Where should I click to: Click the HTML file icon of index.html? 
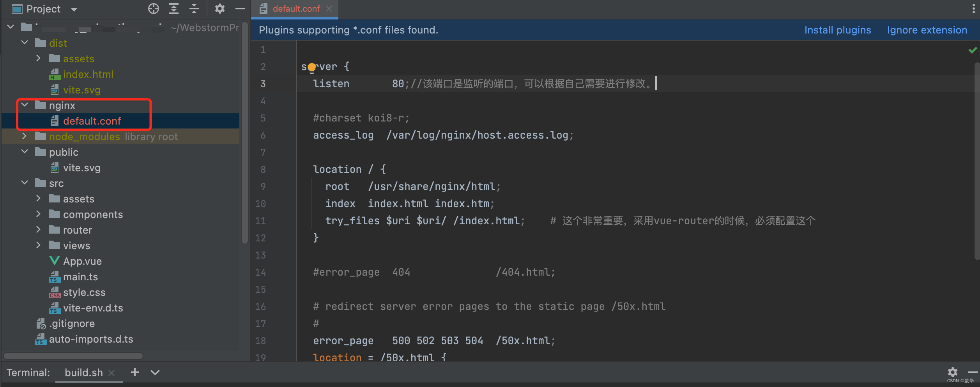pyautogui.click(x=55, y=74)
